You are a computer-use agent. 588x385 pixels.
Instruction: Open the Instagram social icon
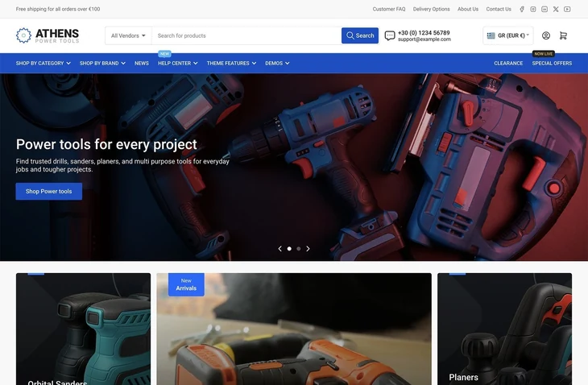(533, 9)
